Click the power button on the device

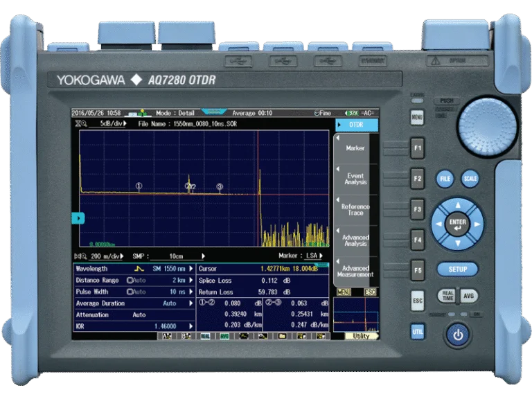tap(458, 335)
